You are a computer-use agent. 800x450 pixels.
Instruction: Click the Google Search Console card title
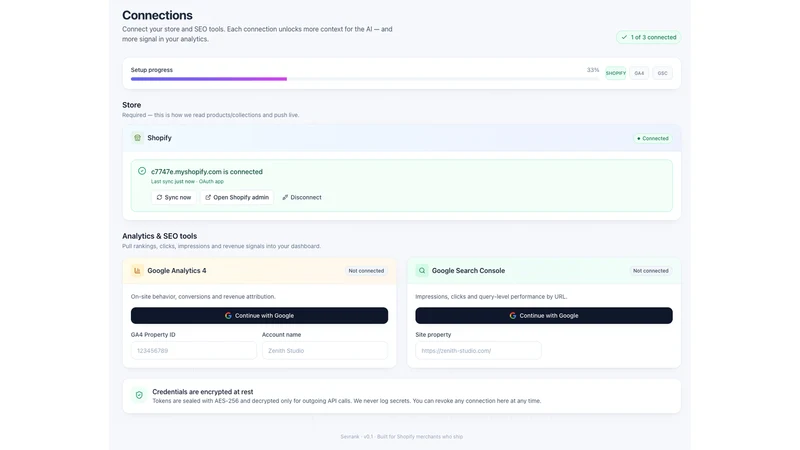[x=468, y=271]
